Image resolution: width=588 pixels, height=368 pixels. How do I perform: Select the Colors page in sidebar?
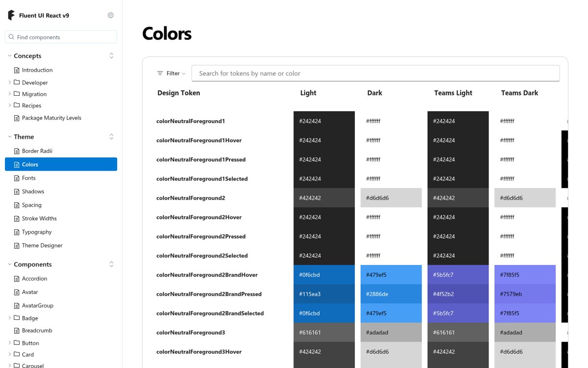61,164
